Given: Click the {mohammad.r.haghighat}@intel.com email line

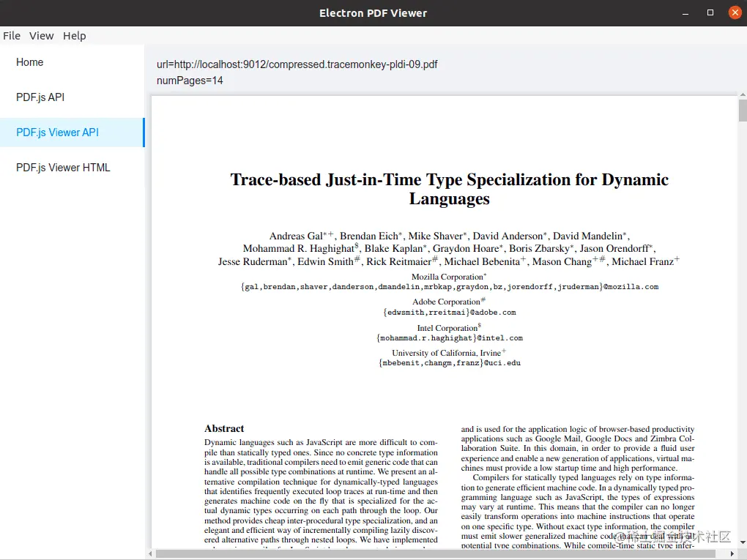Looking at the screenshot, I should coord(450,338).
